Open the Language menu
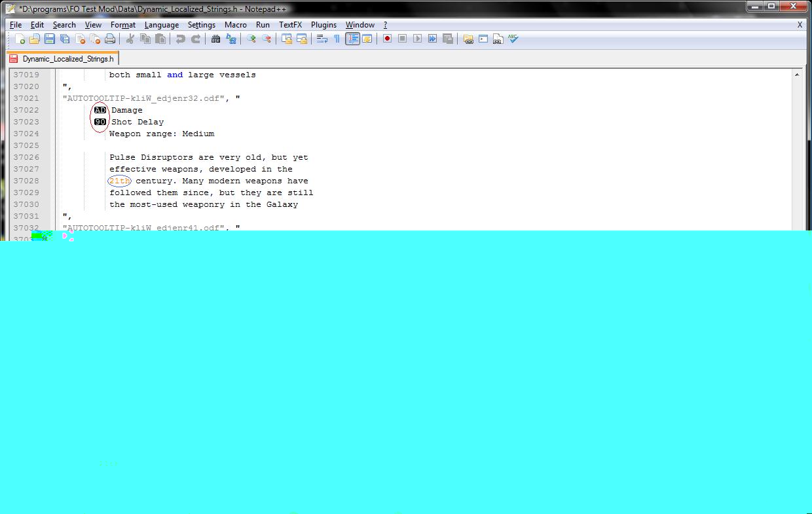 tap(161, 25)
